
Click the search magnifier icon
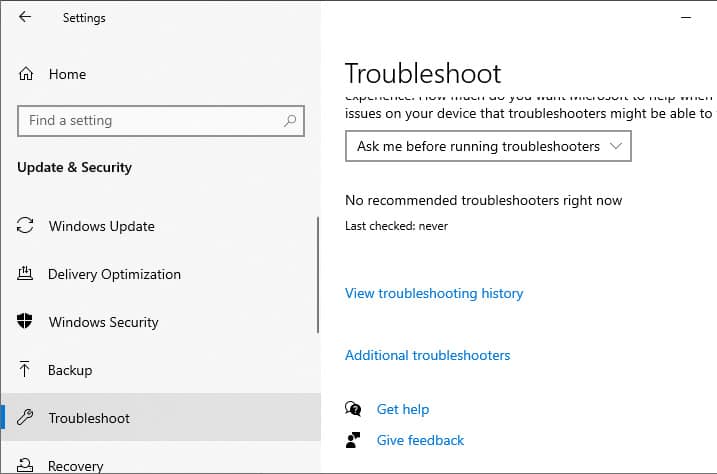[289, 121]
